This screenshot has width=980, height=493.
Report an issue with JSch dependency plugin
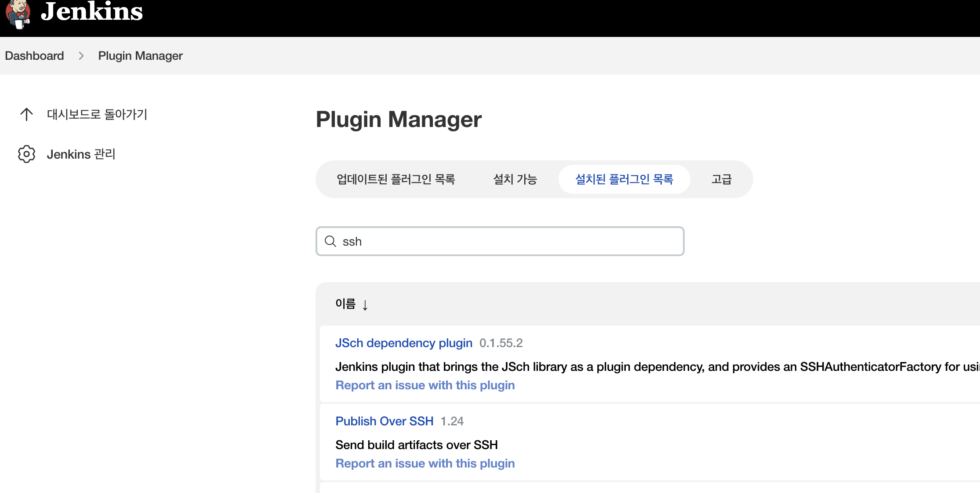point(425,385)
